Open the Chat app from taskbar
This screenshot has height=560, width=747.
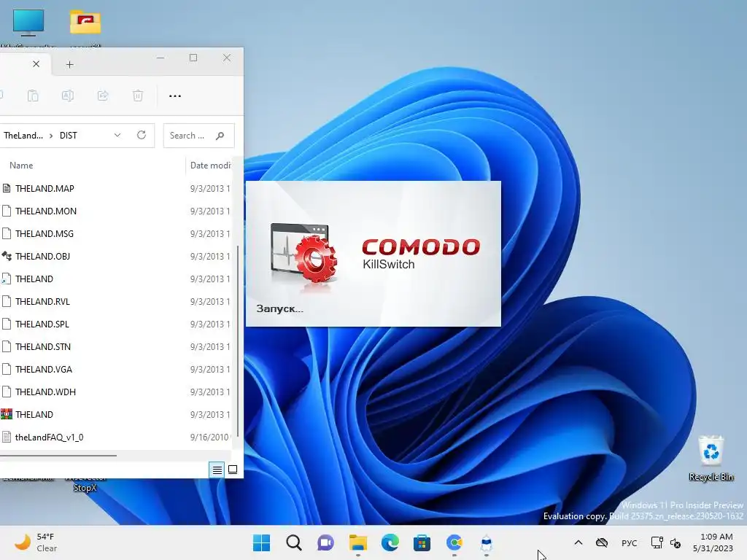[326, 542]
